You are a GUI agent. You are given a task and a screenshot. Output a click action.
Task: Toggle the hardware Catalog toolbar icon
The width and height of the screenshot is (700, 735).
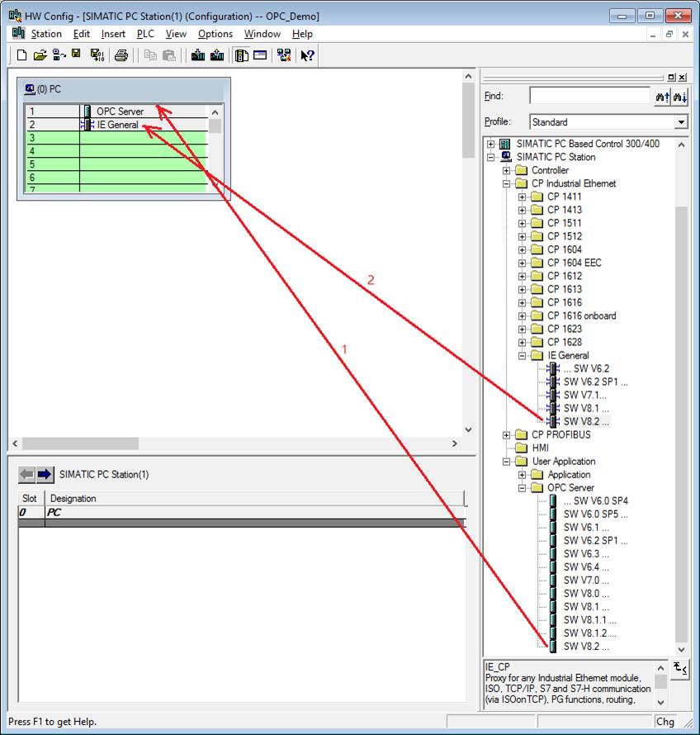click(x=241, y=55)
